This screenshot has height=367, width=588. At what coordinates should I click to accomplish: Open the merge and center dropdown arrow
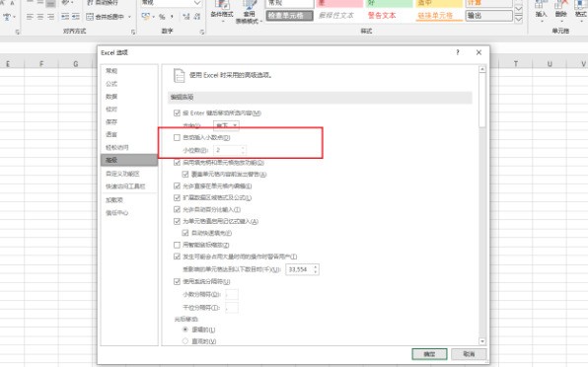(x=130, y=17)
